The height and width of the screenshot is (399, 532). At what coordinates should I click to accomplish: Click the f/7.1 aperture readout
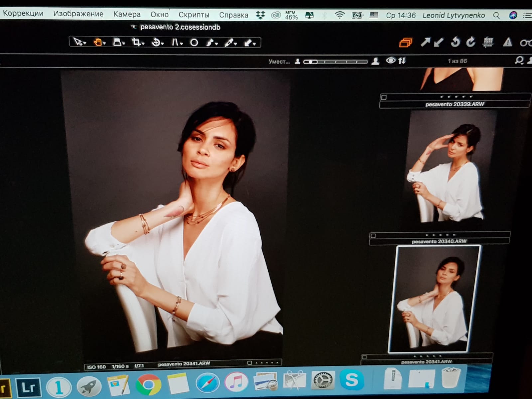pyautogui.click(x=139, y=366)
